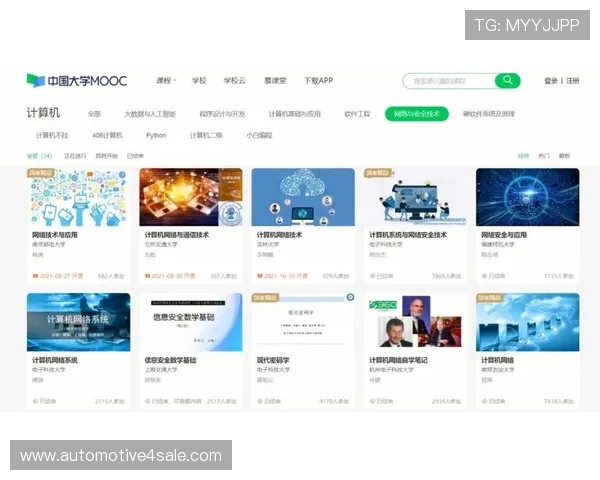This screenshot has height=480, width=600.
Task: Click the 网络安全与应用 course title
Action: pyautogui.click(x=504, y=235)
